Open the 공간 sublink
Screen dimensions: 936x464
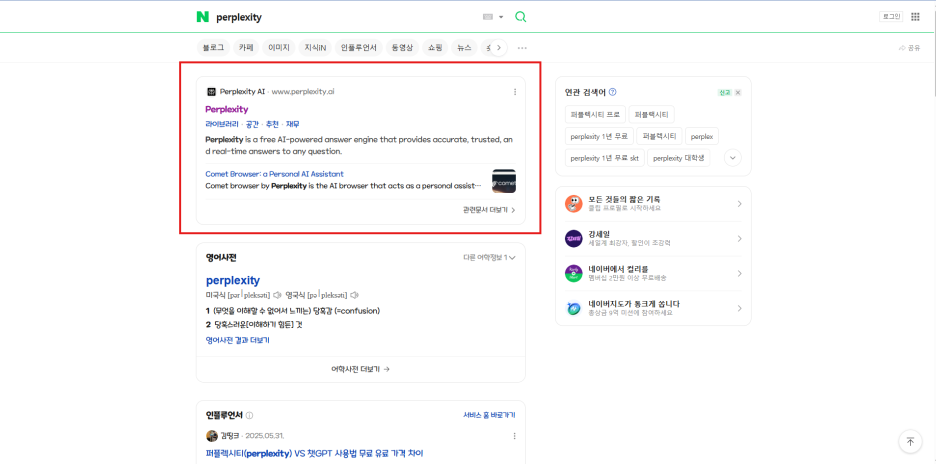click(x=252, y=124)
